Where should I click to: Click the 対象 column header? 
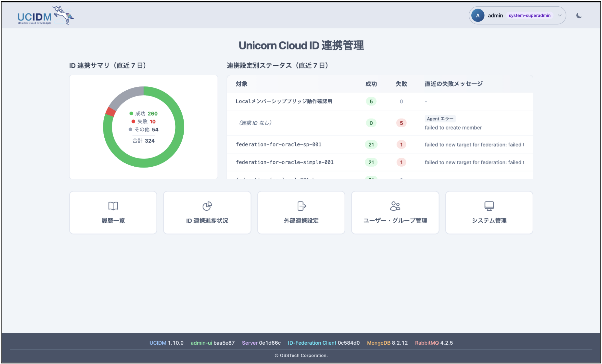pyautogui.click(x=241, y=84)
